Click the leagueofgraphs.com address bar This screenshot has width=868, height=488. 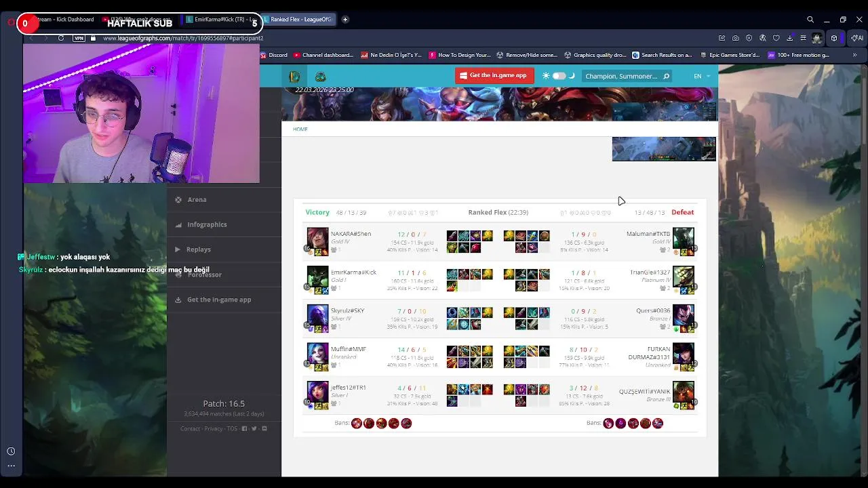183,38
